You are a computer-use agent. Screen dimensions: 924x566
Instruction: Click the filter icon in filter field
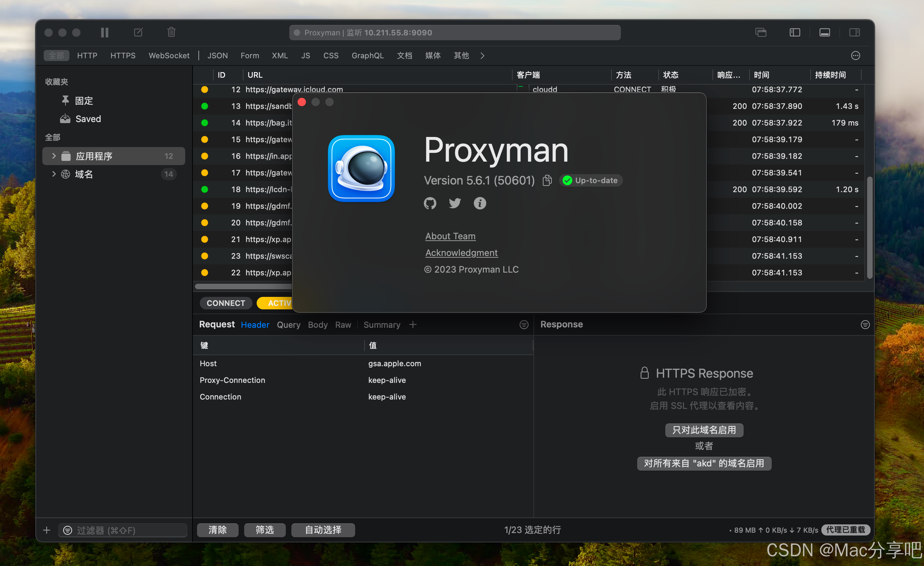coord(68,530)
